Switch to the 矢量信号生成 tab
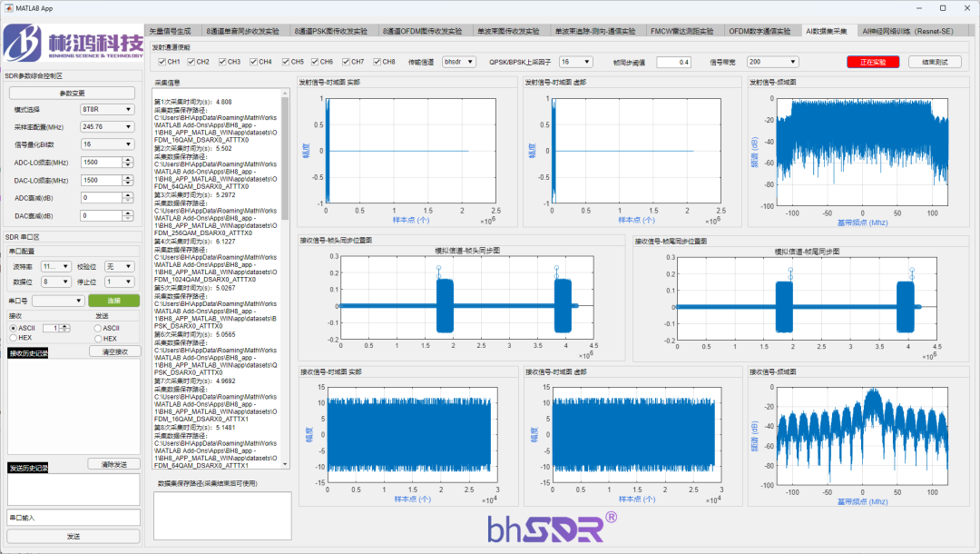 click(x=172, y=31)
